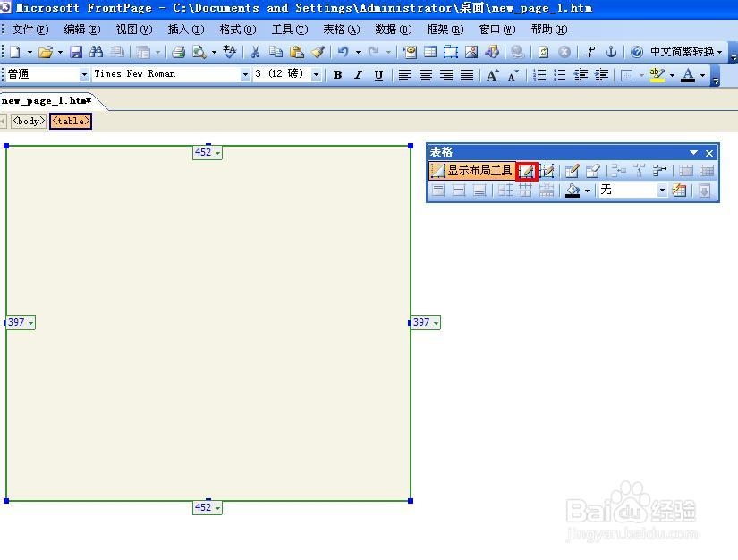Open the 插入(I) menu

186,30
